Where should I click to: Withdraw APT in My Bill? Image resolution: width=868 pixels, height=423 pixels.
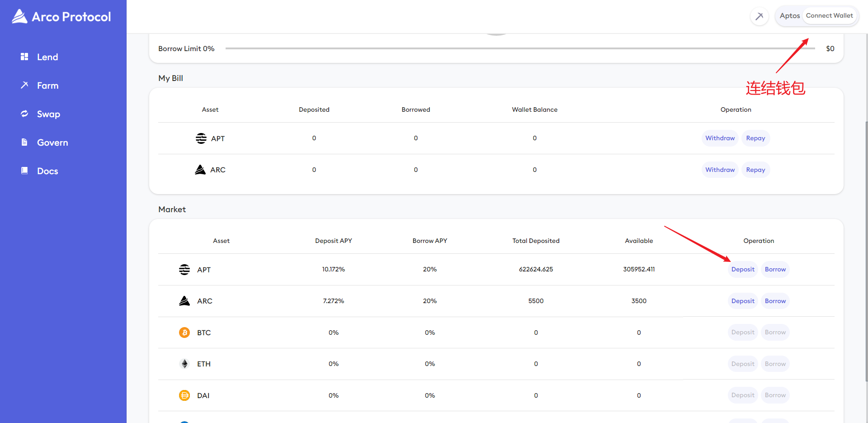pyautogui.click(x=720, y=138)
